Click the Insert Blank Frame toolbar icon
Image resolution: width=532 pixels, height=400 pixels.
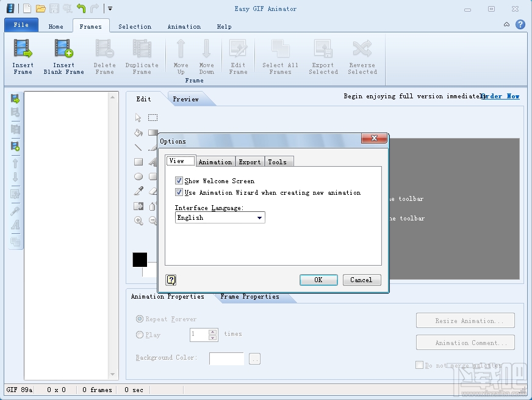click(63, 55)
